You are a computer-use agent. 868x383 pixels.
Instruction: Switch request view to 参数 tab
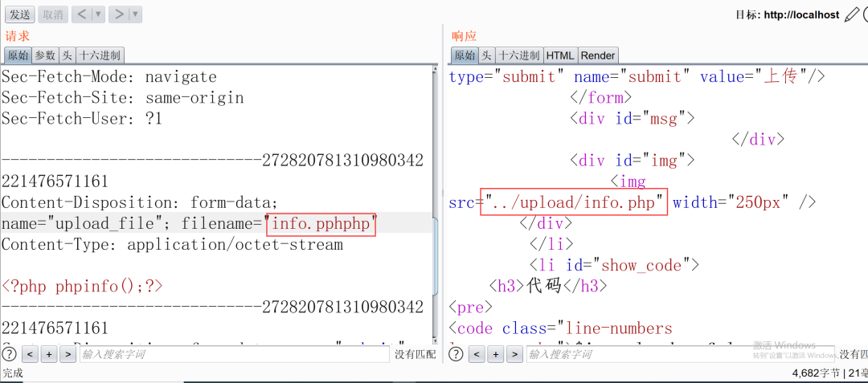tap(45, 55)
